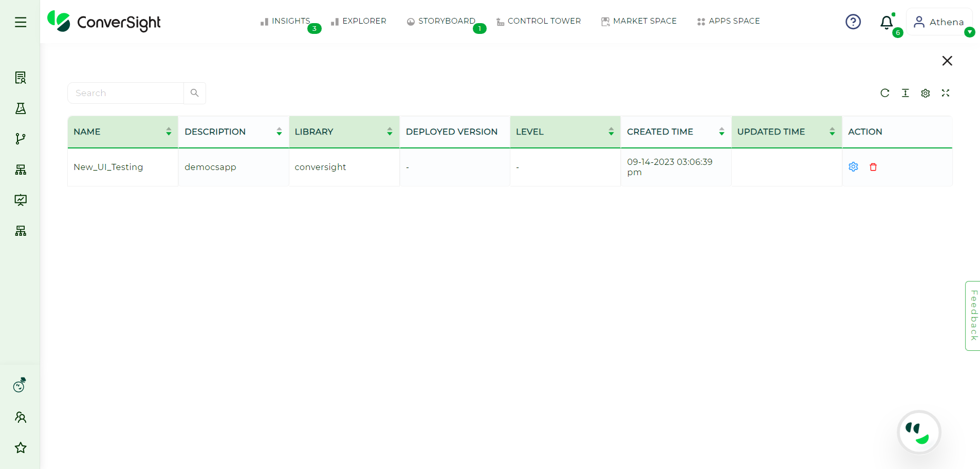Open table column settings gear
Image resolution: width=980 pixels, height=469 pixels.
[x=926, y=93]
